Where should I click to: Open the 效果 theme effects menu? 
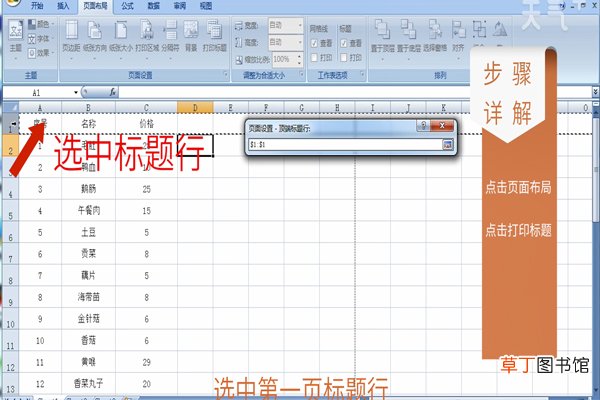41,53
